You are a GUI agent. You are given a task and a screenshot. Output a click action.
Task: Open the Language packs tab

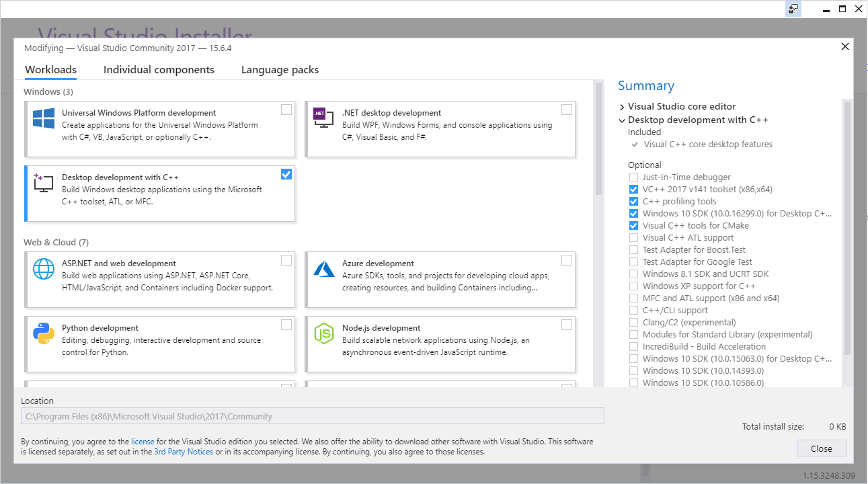[280, 70]
